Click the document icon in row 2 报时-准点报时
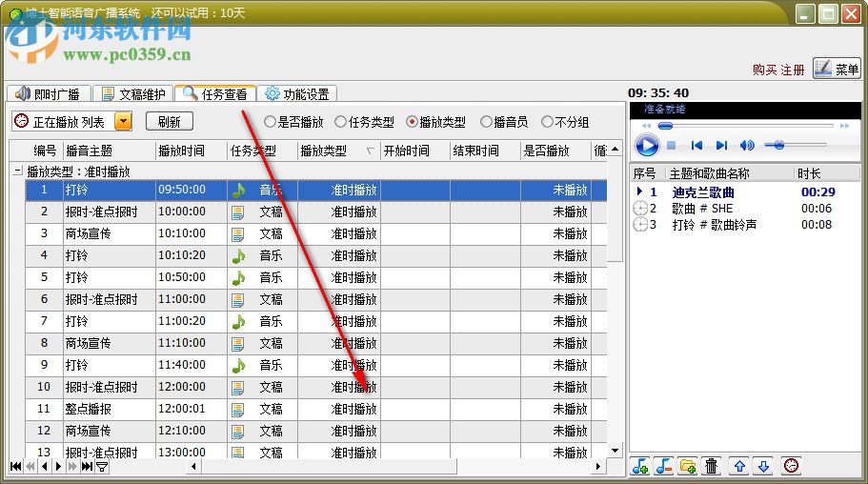The width and height of the screenshot is (868, 484). (238, 212)
